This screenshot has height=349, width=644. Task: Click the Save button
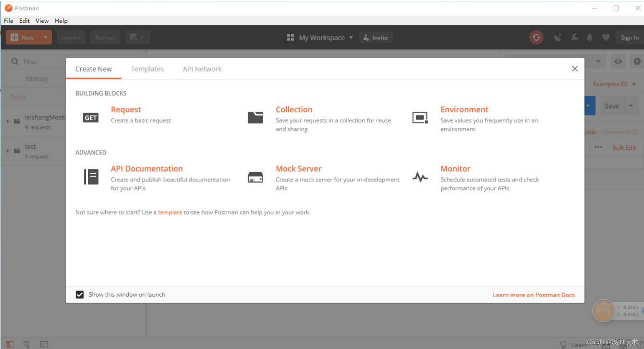tap(612, 106)
